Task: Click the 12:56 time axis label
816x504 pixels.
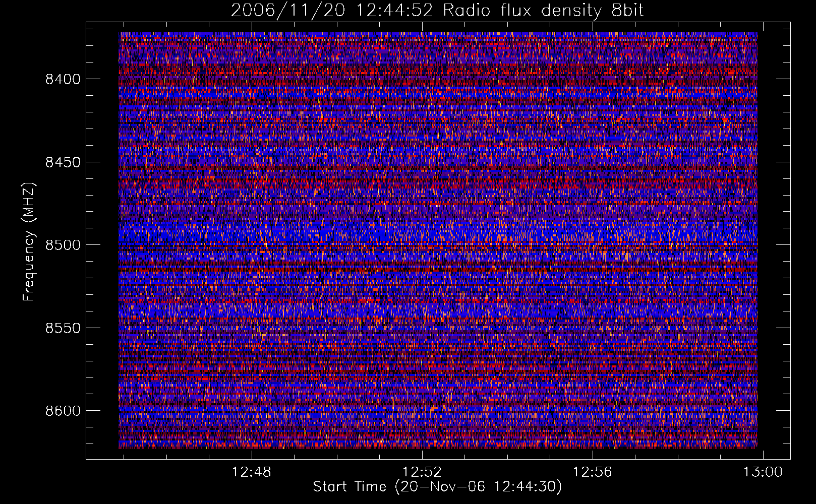Action: pyautogui.click(x=593, y=472)
